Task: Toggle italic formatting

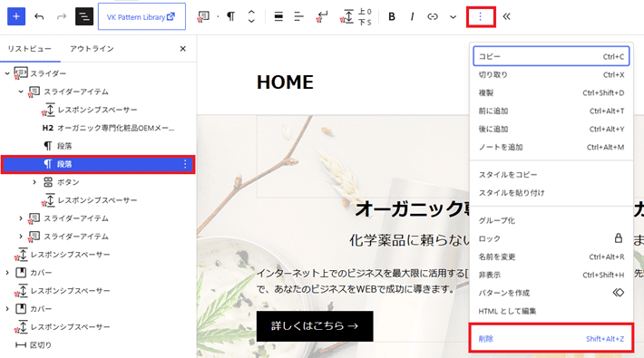Action: pyautogui.click(x=412, y=16)
